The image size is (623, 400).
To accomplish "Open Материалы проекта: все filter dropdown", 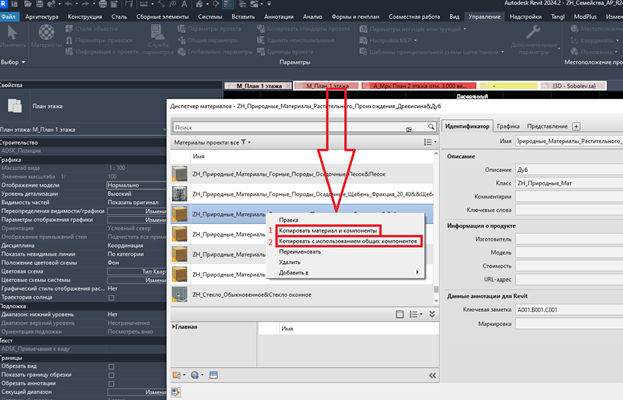I will click(x=212, y=142).
